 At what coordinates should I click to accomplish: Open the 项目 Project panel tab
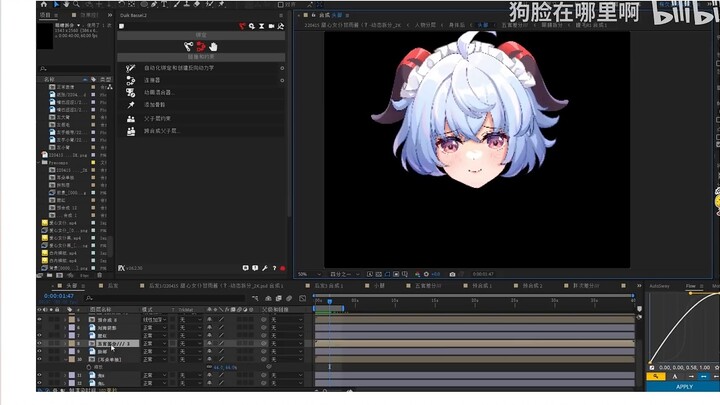[x=45, y=15]
